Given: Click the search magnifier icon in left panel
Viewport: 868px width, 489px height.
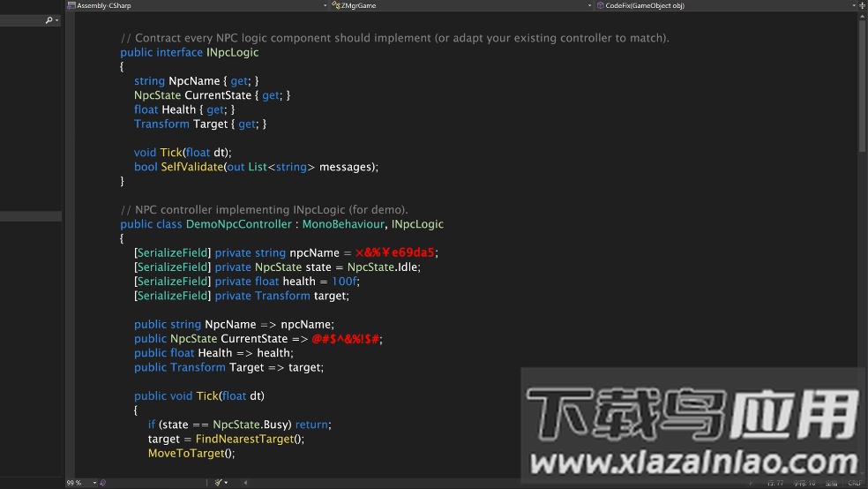Looking at the screenshot, I should pyautogui.click(x=49, y=20).
